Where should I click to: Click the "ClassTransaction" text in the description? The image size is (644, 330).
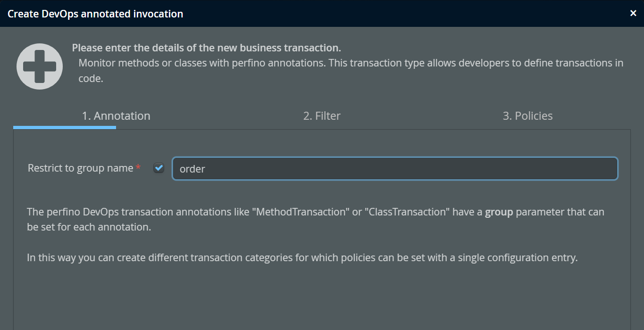click(406, 212)
